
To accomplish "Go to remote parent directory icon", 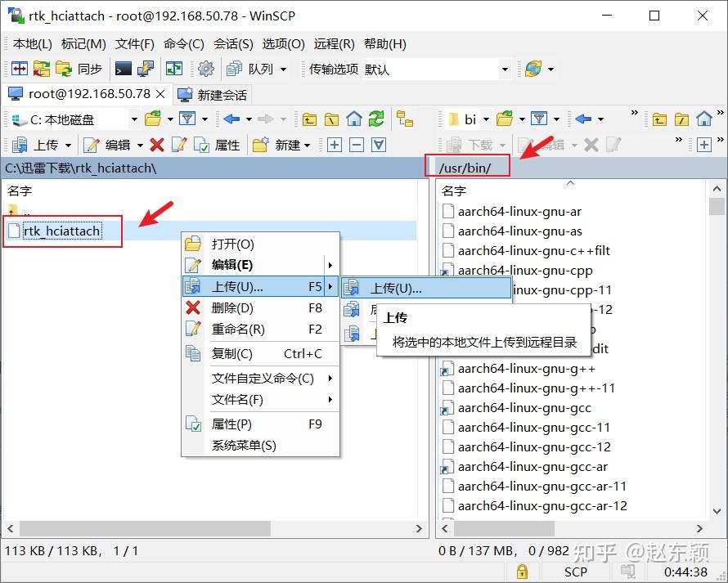I will pyautogui.click(x=659, y=119).
